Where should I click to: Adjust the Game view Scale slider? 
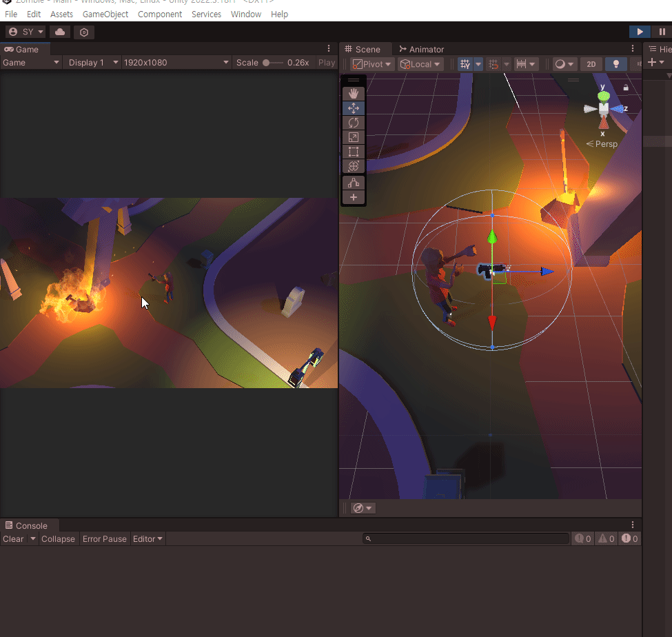click(x=272, y=63)
